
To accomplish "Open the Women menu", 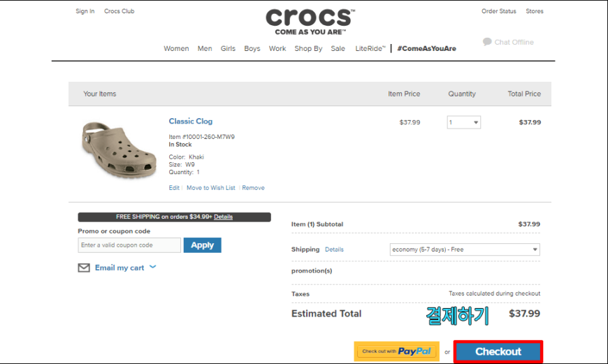I will click(176, 49).
